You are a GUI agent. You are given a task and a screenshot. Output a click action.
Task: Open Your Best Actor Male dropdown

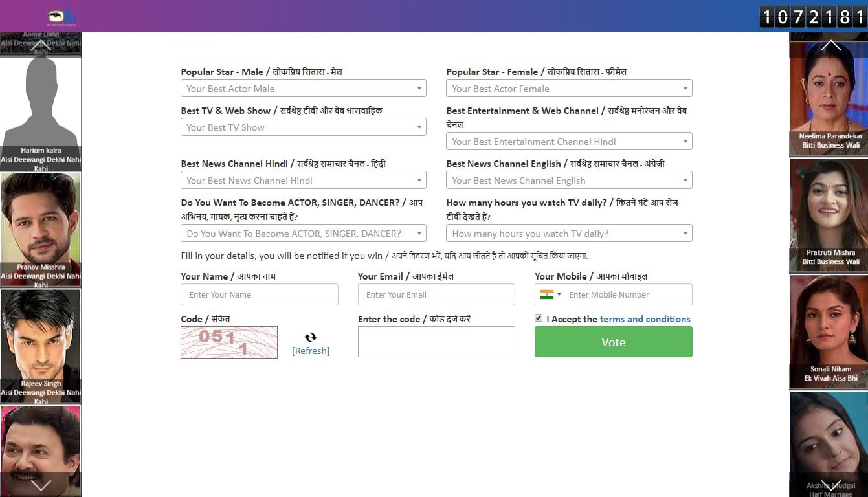(303, 89)
